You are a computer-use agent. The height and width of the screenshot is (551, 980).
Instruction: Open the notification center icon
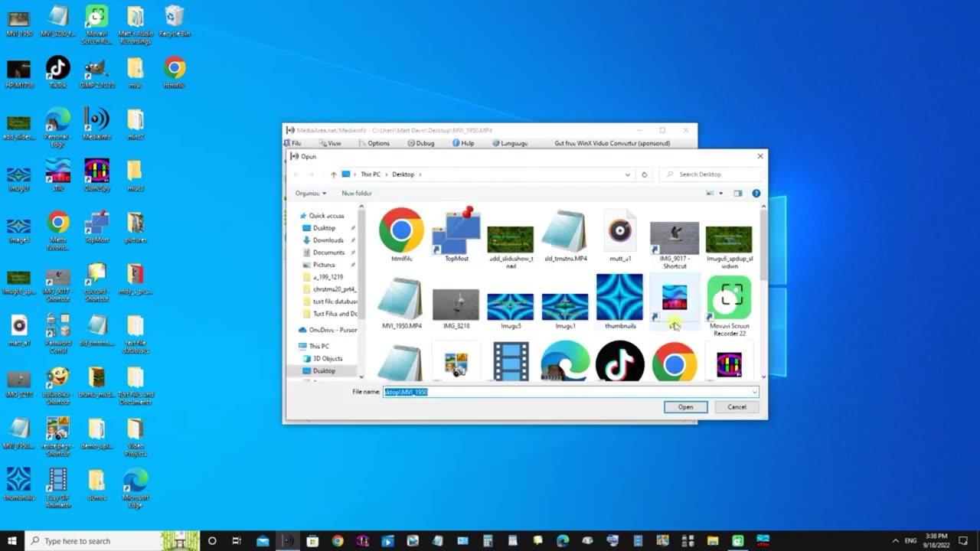963,541
